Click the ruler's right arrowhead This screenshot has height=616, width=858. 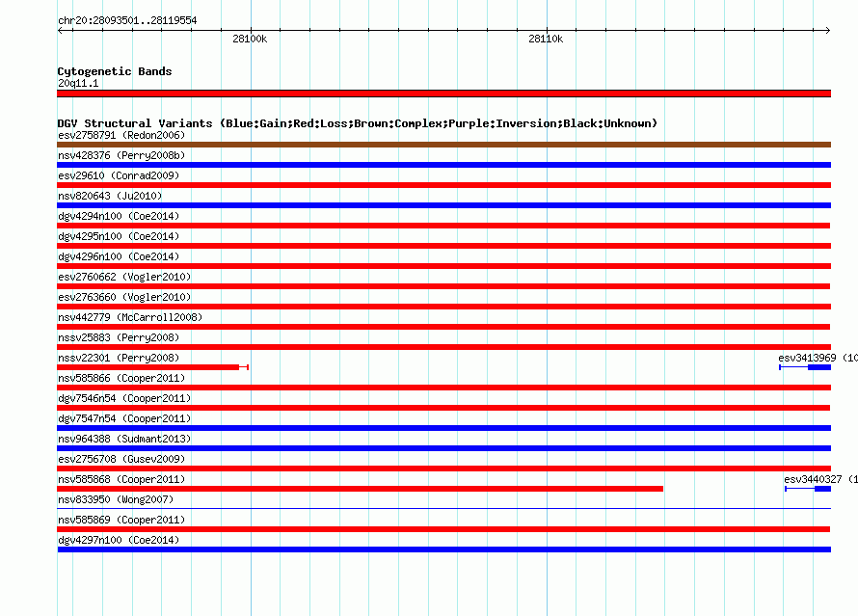tap(827, 30)
